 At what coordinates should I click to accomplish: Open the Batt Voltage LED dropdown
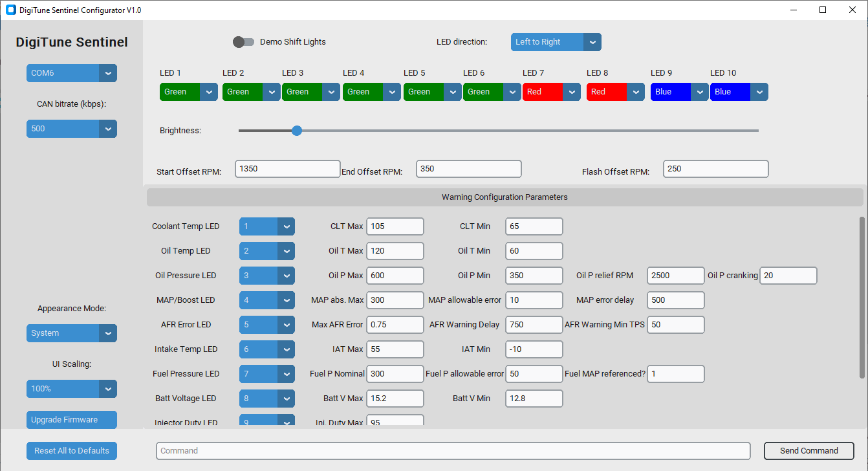[x=267, y=399]
